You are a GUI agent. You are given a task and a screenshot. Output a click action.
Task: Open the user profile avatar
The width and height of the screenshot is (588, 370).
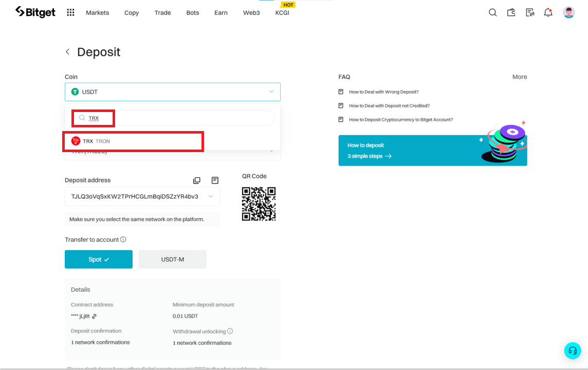568,12
